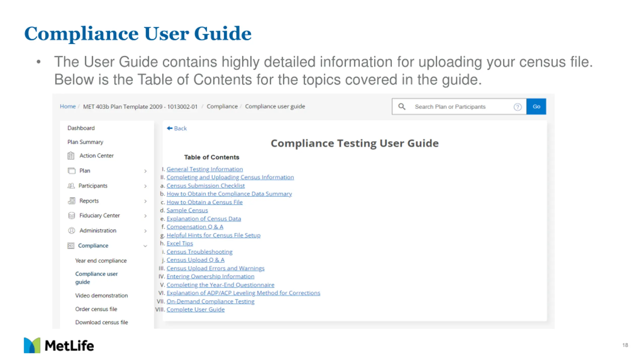The height and width of the screenshot is (362, 644).
Task: Click the MET 403b Plan Template breadcrumb
Action: click(140, 107)
